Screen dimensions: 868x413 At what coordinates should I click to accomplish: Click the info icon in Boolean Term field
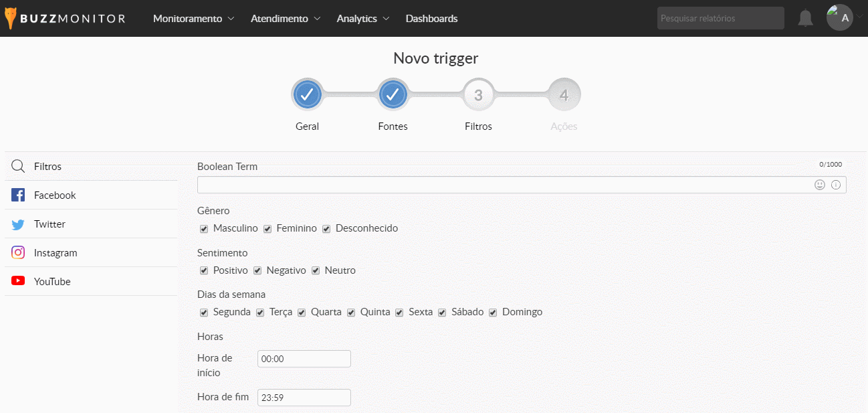(x=836, y=185)
